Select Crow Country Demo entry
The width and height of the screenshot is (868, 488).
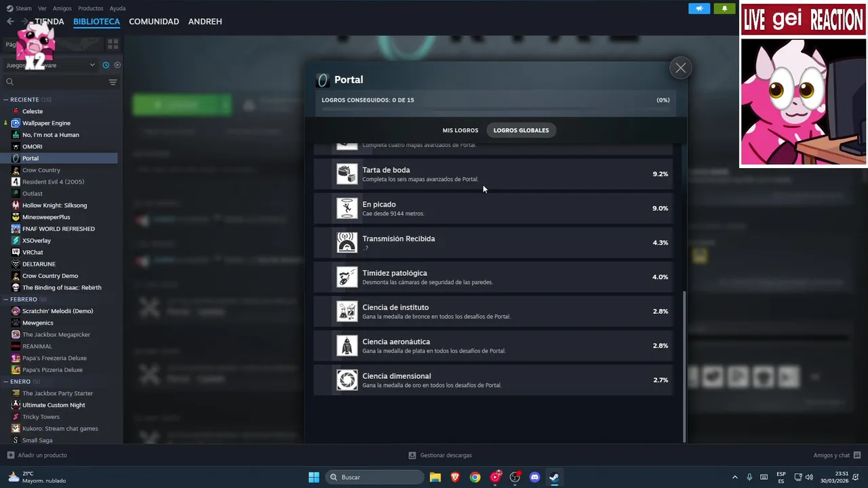click(50, 276)
